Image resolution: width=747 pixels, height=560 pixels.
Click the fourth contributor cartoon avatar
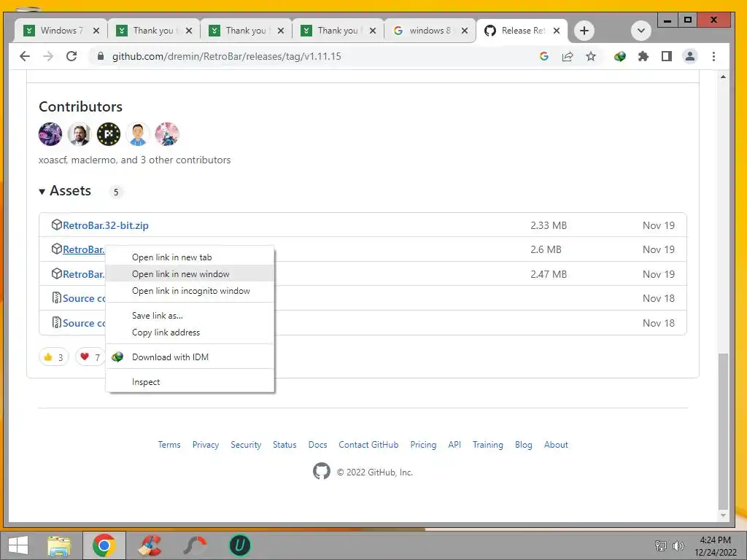(138, 134)
